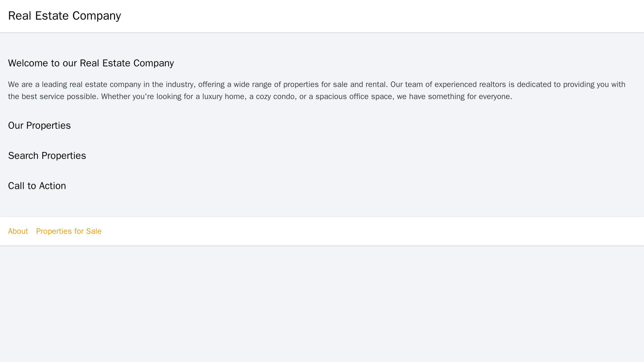The image size is (644, 362).
Task: Click the Search Properties section heading
Action: pyautogui.click(x=47, y=156)
